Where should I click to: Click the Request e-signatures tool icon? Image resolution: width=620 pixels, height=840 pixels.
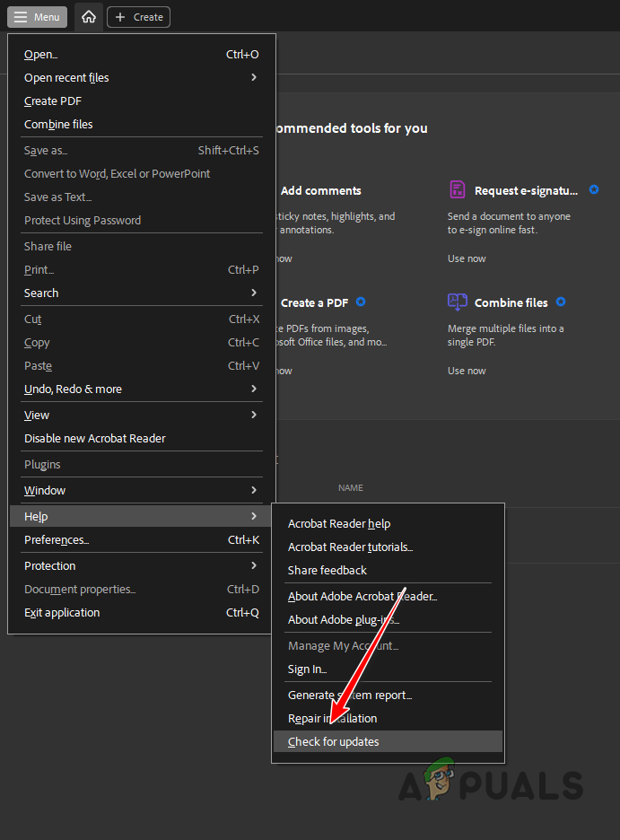(458, 189)
